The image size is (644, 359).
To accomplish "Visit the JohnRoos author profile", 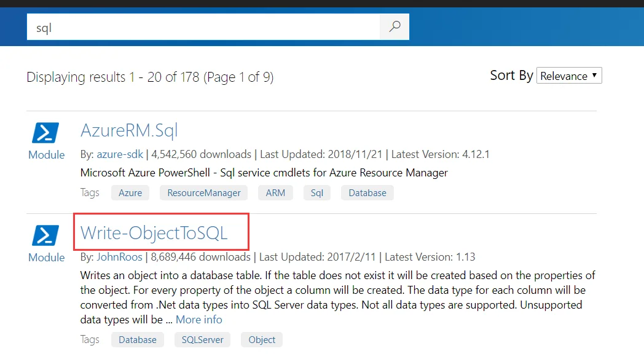I will [119, 257].
